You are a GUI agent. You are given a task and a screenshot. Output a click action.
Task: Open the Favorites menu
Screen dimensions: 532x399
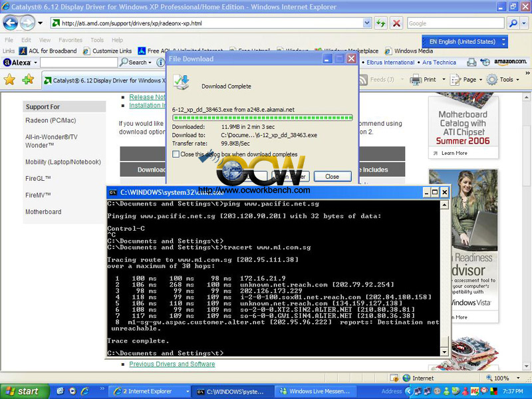point(70,40)
